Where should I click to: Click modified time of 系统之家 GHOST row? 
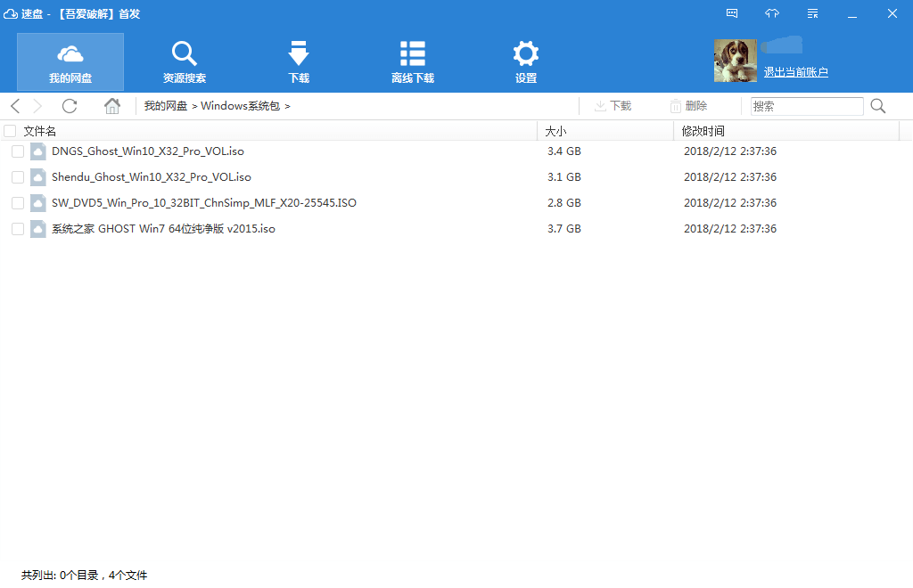[730, 229]
